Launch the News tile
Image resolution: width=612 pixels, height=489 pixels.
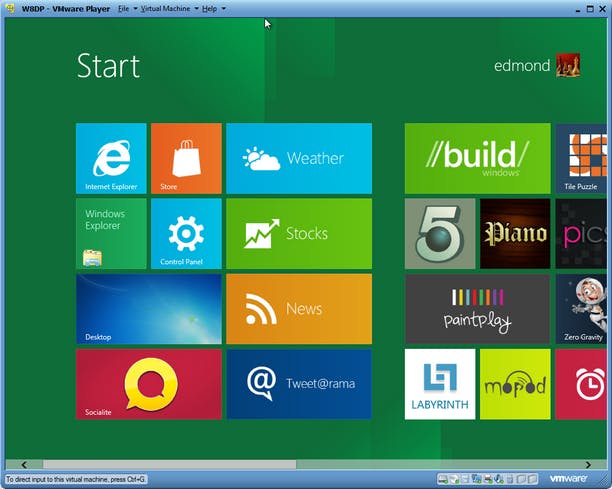click(x=299, y=309)
